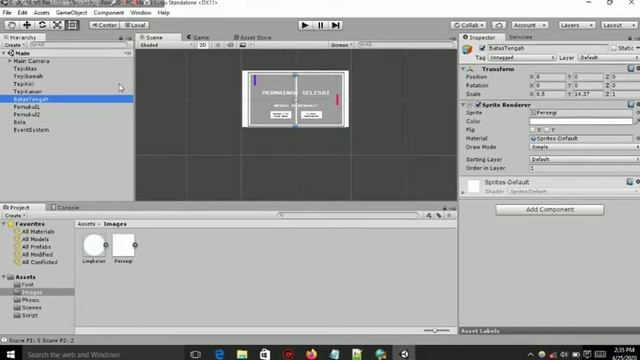The width and height of the screenshot is (640, 360).
Task: Switch to the Asset Store tab
Action: coord(252,37)
